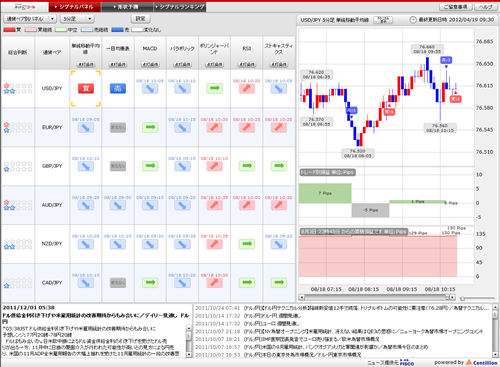Open the 5-minute timeframe dropdown
This screenshot has width=500, height=367.
coord(78,19)
